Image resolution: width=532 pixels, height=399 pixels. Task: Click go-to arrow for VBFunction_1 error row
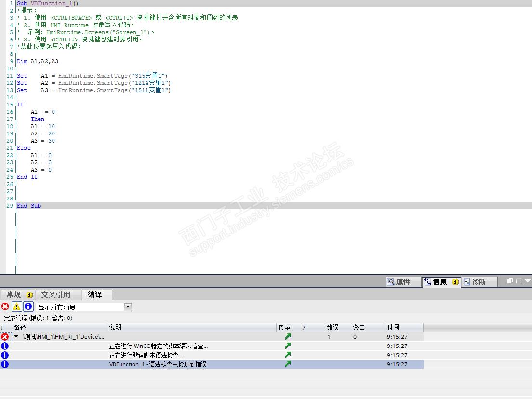288,364
